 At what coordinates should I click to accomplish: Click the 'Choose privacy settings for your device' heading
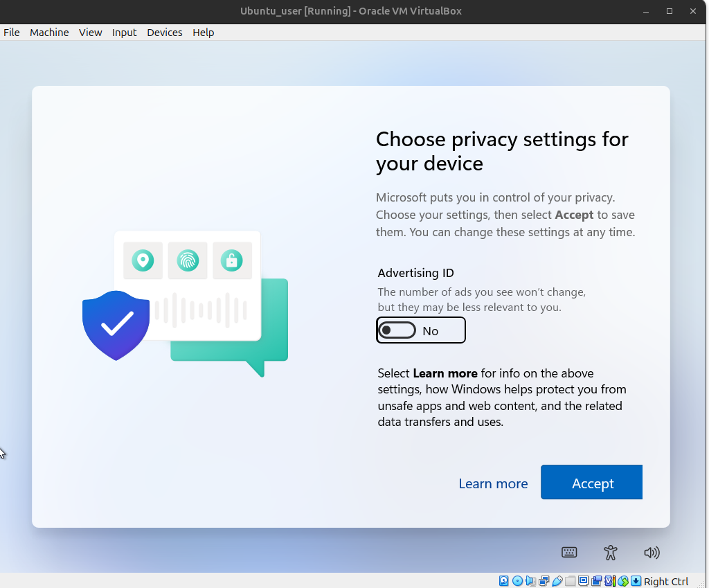502,151
